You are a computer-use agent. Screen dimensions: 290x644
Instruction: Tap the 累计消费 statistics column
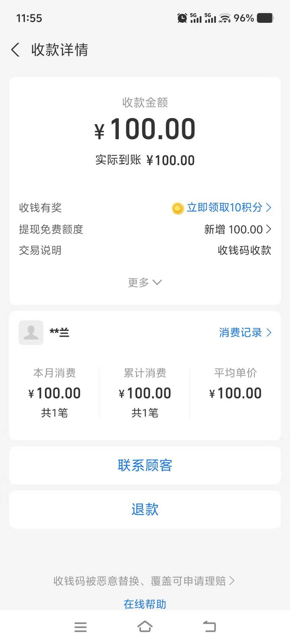click(145, 392)
